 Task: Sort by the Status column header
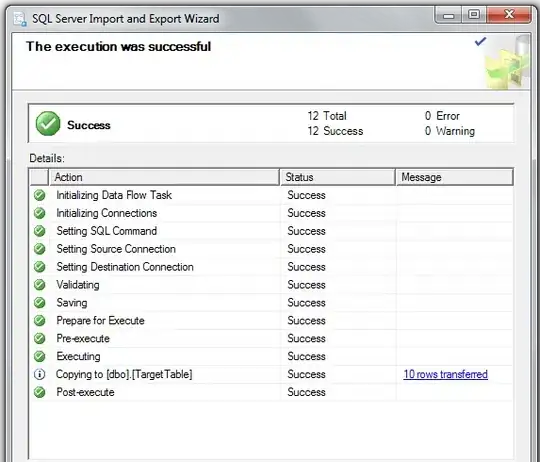pyautogui.click(x=338, y=177)
